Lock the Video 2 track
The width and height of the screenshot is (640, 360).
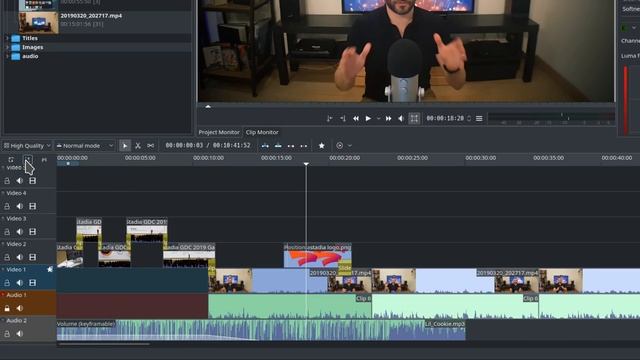coord(7,257)
